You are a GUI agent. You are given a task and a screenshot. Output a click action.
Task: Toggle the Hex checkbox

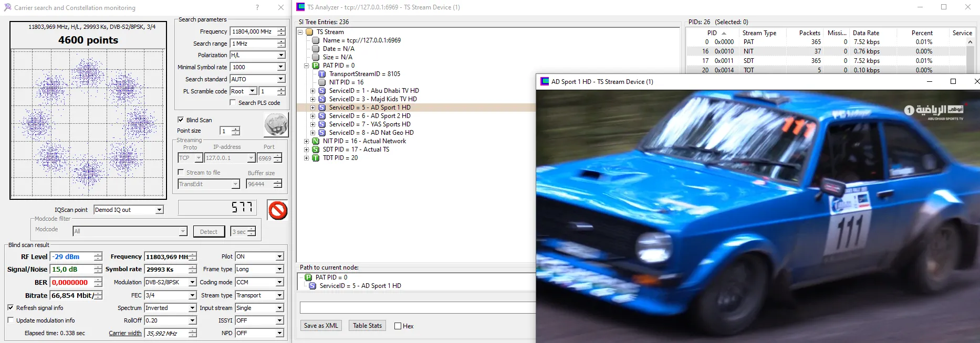[x=398, y=326]
